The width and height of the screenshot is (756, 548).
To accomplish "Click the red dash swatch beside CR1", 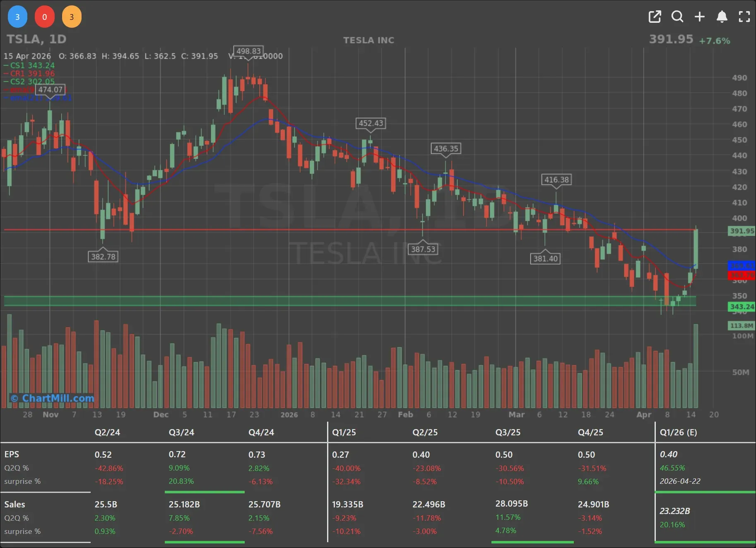I will [6, 73].
